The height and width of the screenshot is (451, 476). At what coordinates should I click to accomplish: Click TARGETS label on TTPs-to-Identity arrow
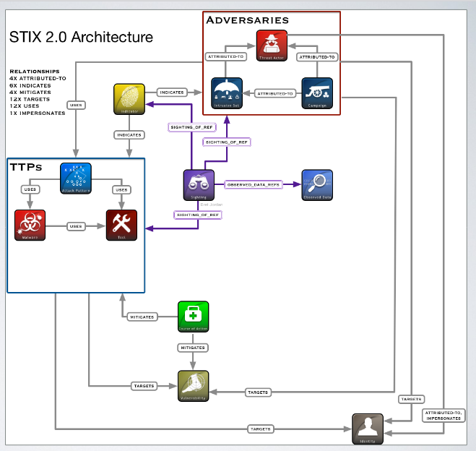tap(261, 429)
